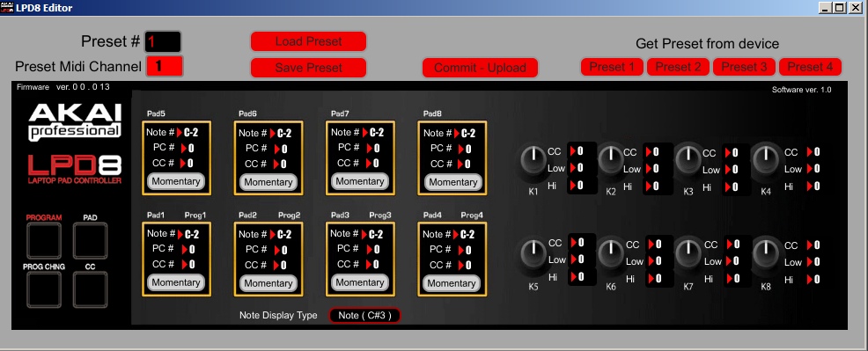Toggle Pad6 Momentary mode button
This screenshot has width=868, height=351.
[x=268, y=182]
